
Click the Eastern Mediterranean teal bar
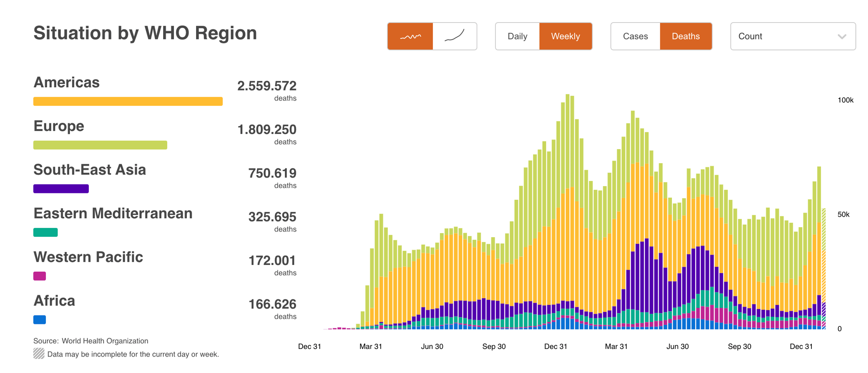click(x=45, y=232)
